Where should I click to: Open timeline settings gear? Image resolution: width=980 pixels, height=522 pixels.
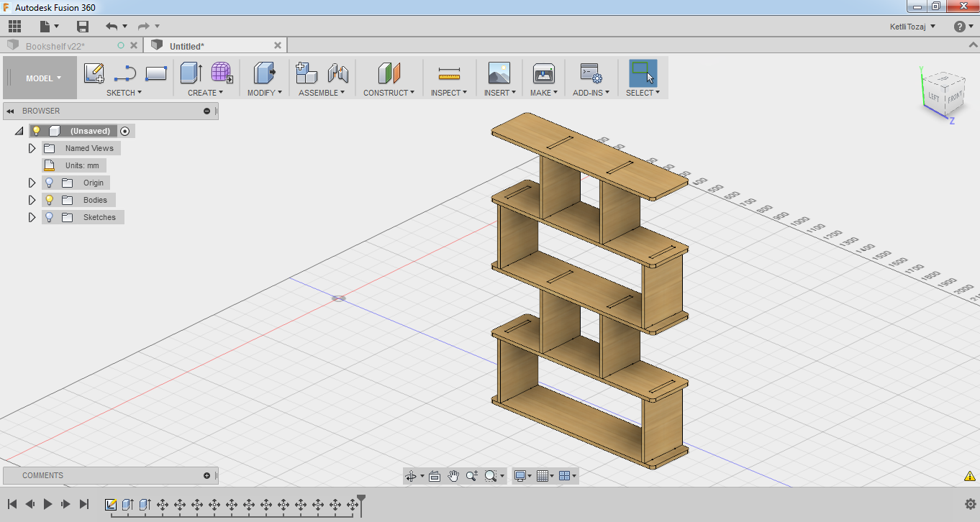pyautogui.click(x=970, y=504)
